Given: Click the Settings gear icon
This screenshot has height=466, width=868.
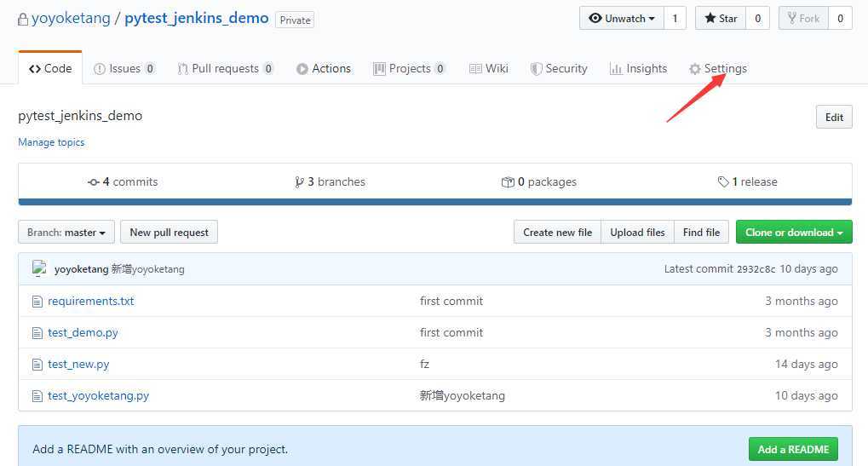Looking at the screenshot, I should click(695, 69).
